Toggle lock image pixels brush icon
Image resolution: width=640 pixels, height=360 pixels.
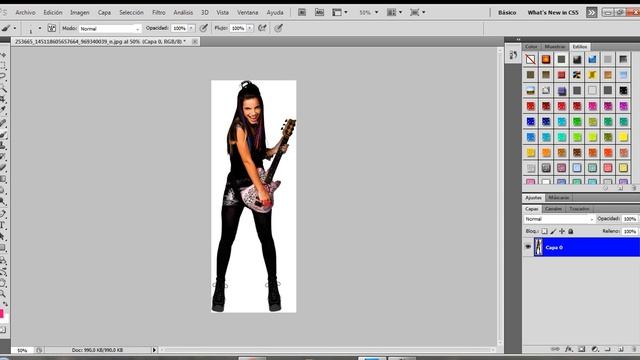[553, 231]
